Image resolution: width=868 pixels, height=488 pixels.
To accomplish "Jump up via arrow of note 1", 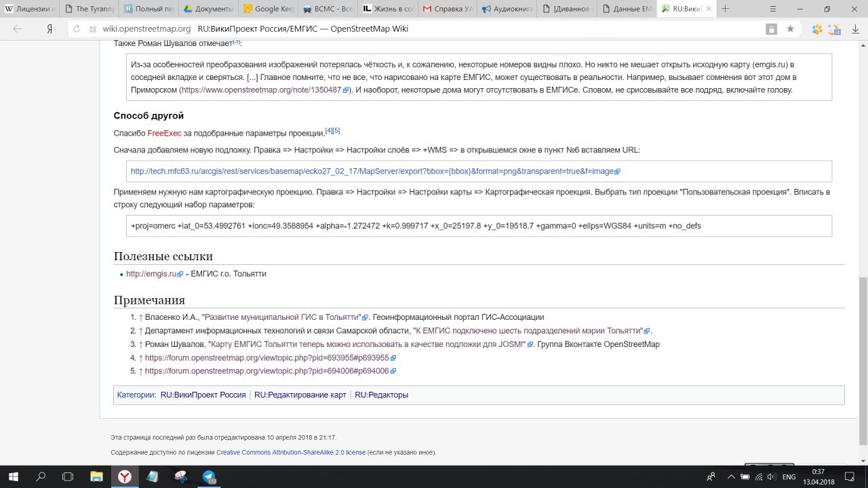I will tap(140, 317).
